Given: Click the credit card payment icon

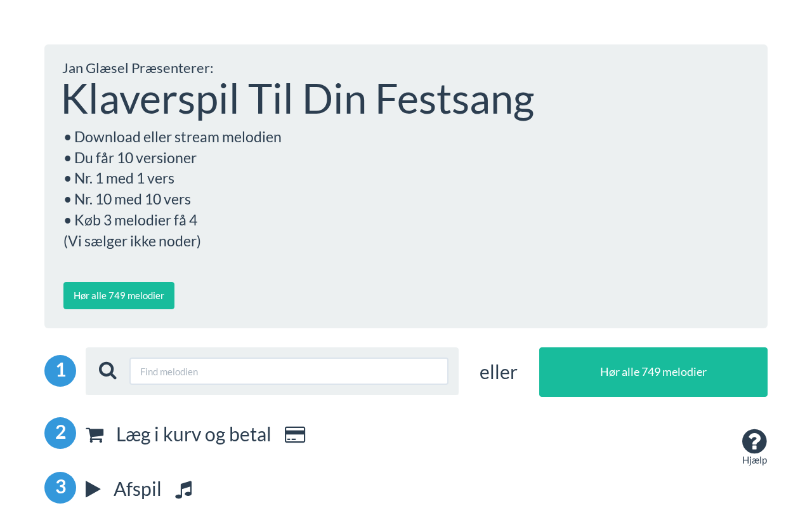Looking at the screenshot, I should pos(295,435).
